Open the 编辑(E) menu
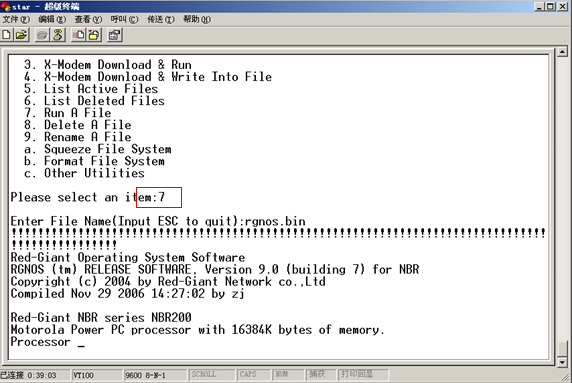The height and width of the screenshot is (383, 572). click(x=52, y=19)
